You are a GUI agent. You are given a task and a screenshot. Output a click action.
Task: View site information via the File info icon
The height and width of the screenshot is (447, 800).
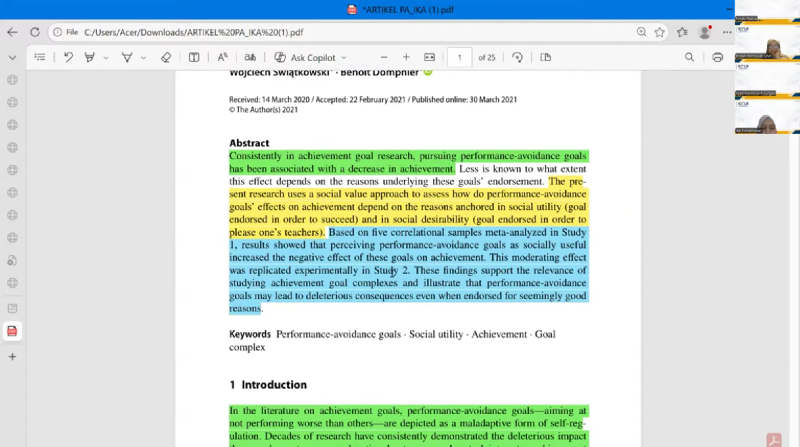[58, 32]
